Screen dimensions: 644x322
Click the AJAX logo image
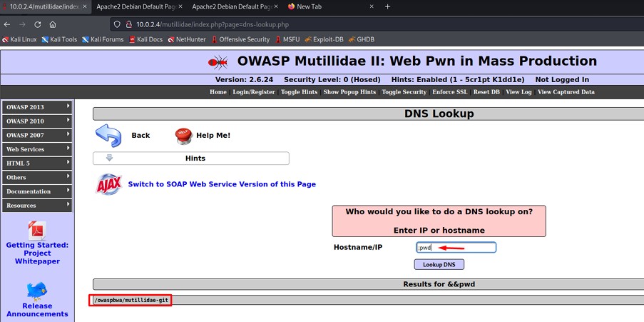pos(109,184)
